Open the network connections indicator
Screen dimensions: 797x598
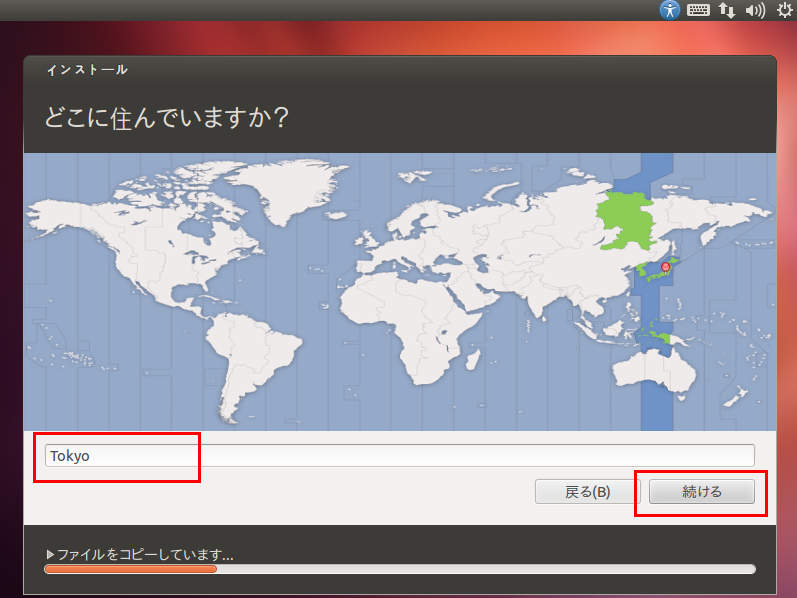click(x=727, y=10)
